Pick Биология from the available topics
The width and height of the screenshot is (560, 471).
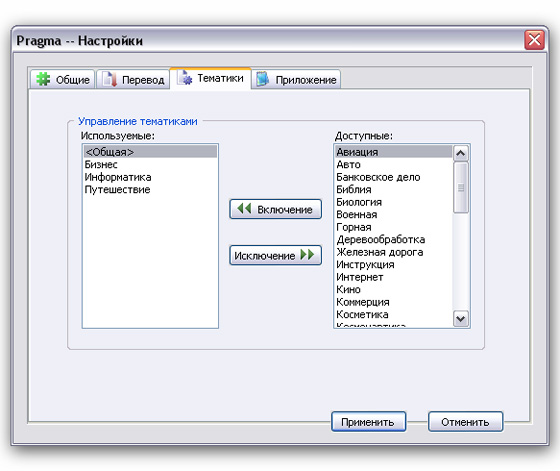tap(394, 202)
